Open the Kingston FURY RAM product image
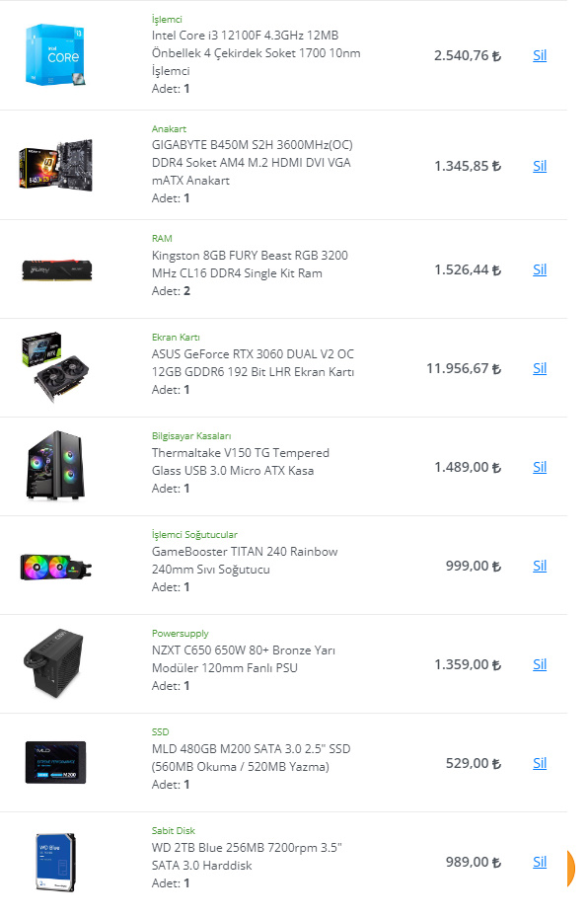Image resolution: width=588 pixels, height=917 pixels. (56, 269)
